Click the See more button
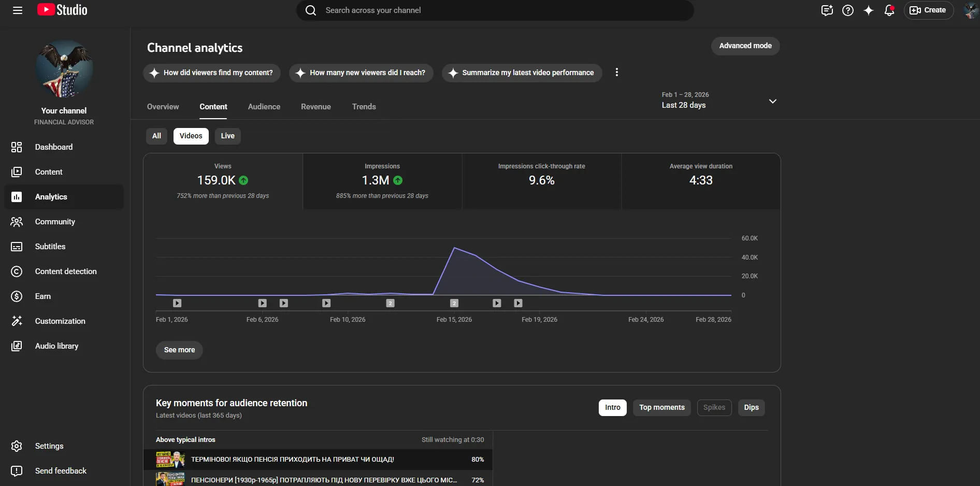980x486 pixels. click(x=179, y=350)
